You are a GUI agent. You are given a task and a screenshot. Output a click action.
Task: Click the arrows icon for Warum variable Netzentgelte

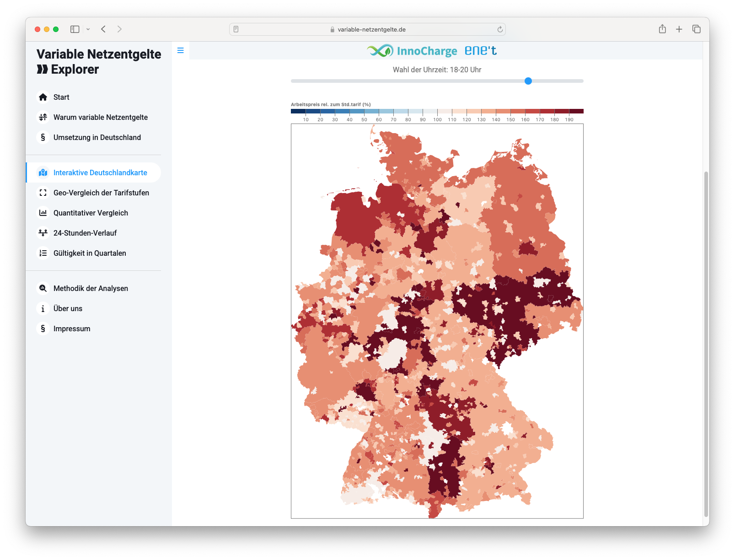tap(43, 117)
